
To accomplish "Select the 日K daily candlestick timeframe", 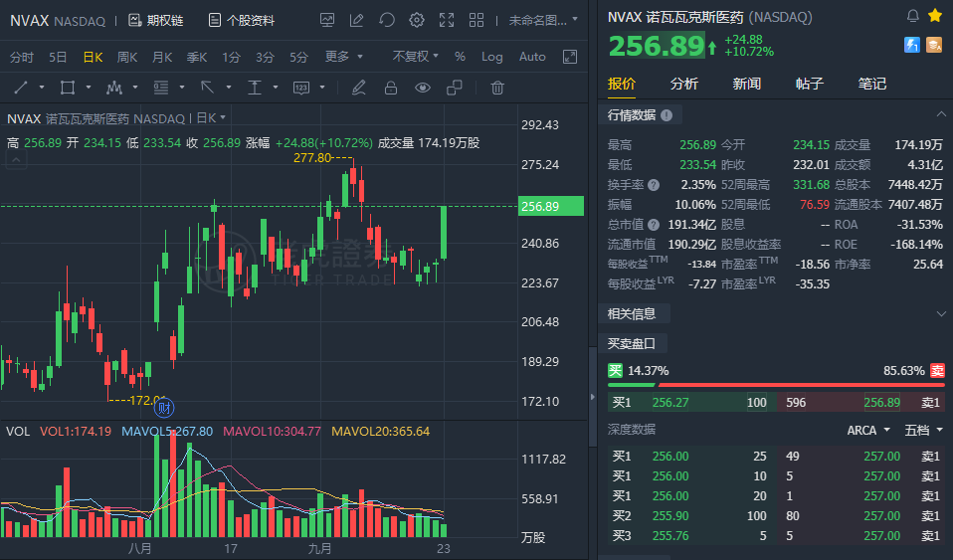I will pyautogui.click(x=93, y=57).
